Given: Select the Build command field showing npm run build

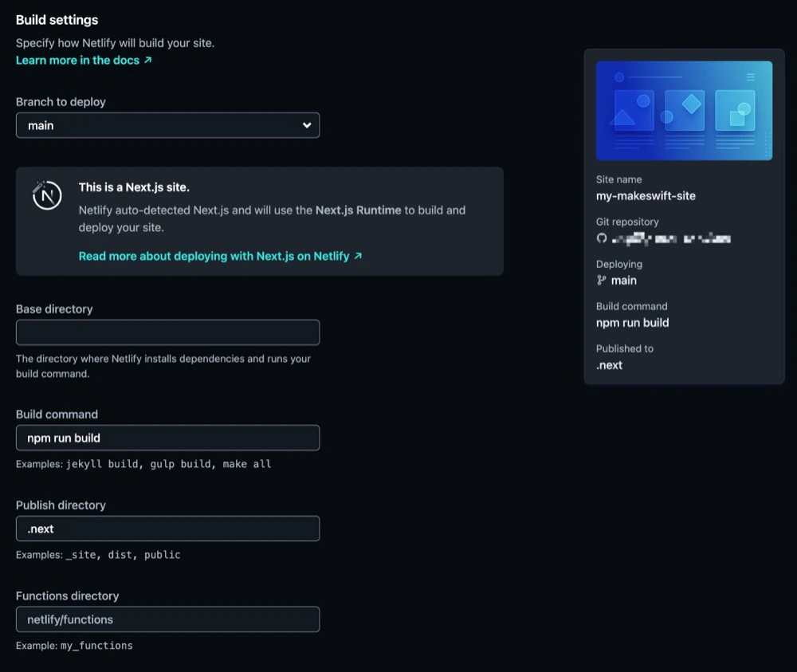Looking at the screenshot, I should (167, 438).
